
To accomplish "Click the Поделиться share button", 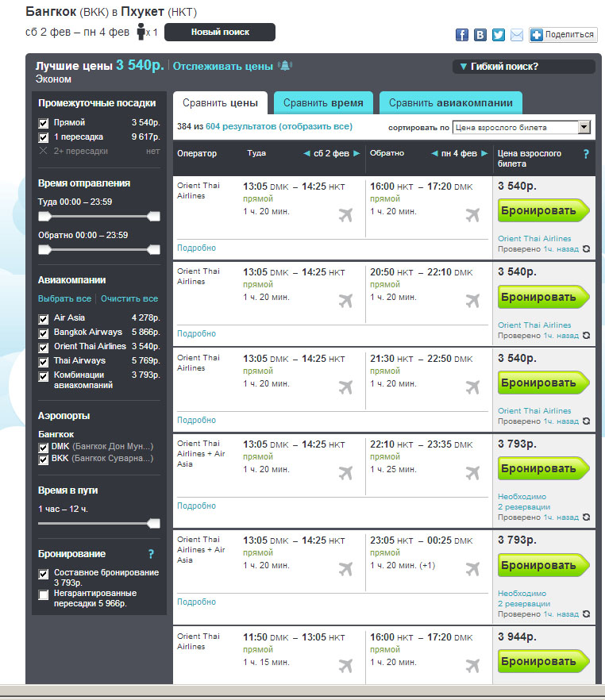I will coord(563,34).
